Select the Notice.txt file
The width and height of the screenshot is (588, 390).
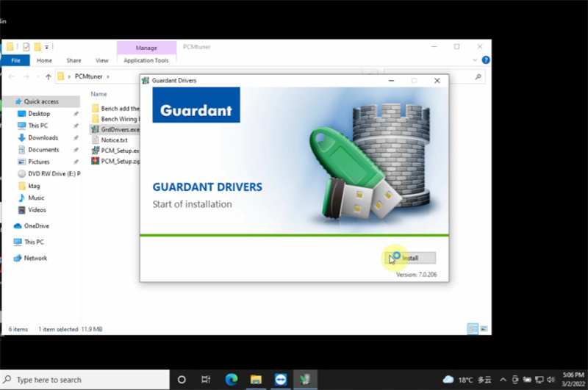click(114, 140)
